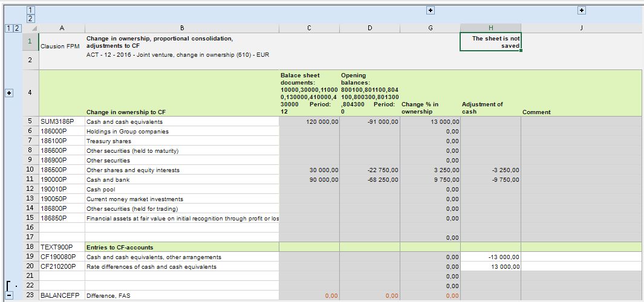Show row outline level 2
Screen dimensions: 644x302
coord(17,28)
